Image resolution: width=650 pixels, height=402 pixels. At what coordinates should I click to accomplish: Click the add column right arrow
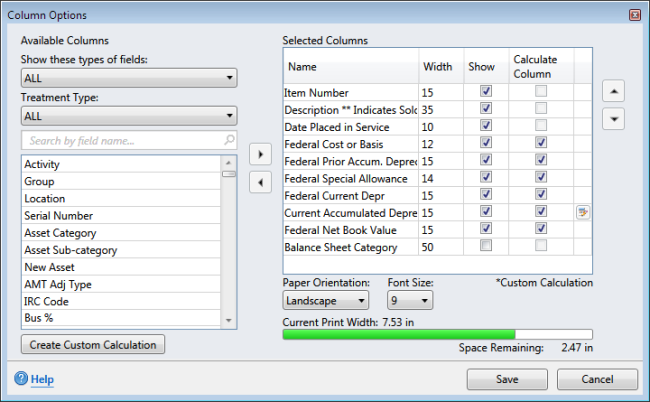(259, 155)
